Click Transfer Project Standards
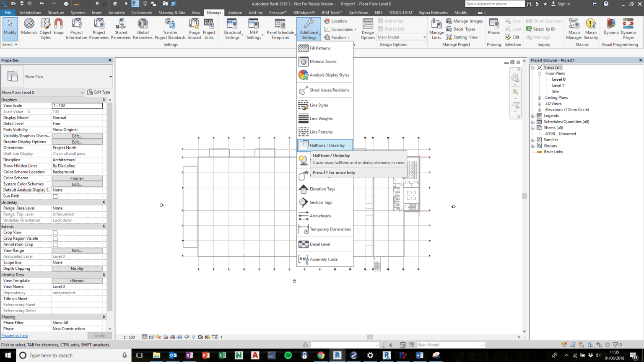The height and width of the screenshot is (362, 644). click(170, 28)
